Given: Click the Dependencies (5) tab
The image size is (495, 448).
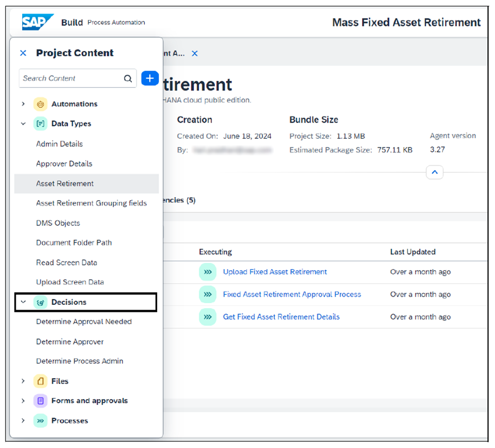Looking at the screenshot, I should point(179,200).
